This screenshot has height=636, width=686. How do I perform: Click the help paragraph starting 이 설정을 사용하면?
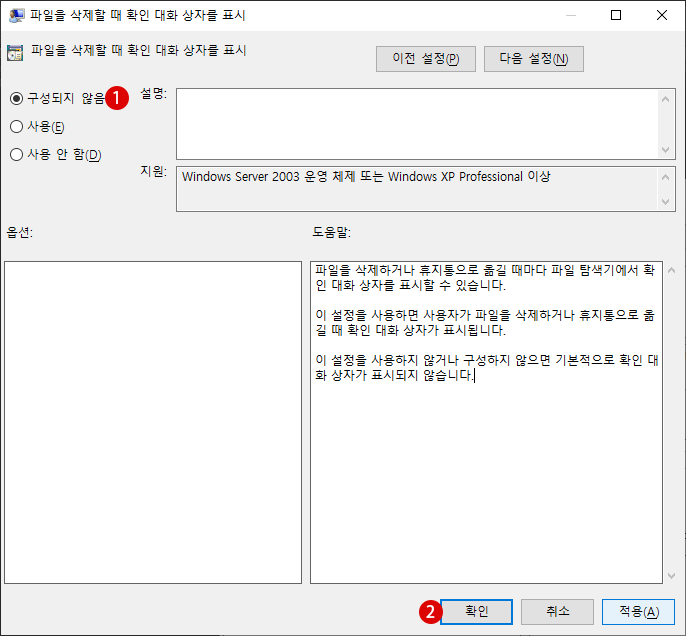485,322
